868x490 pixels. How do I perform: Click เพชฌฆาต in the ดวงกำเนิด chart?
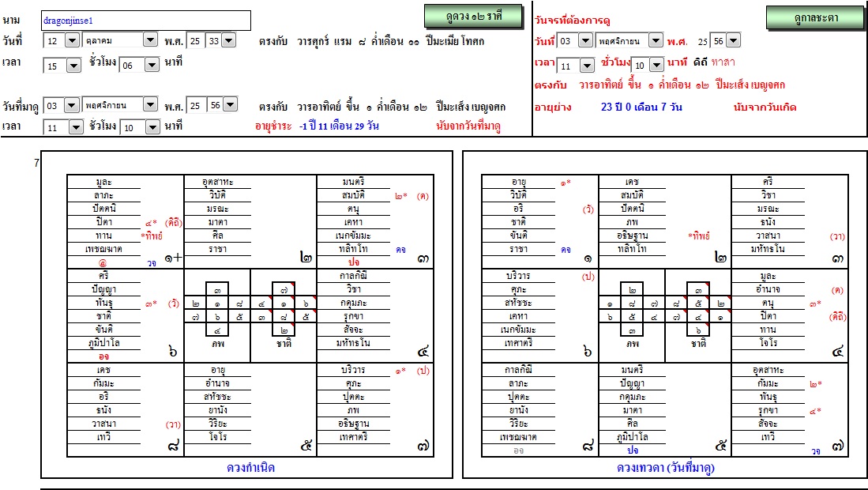(103, 249)
